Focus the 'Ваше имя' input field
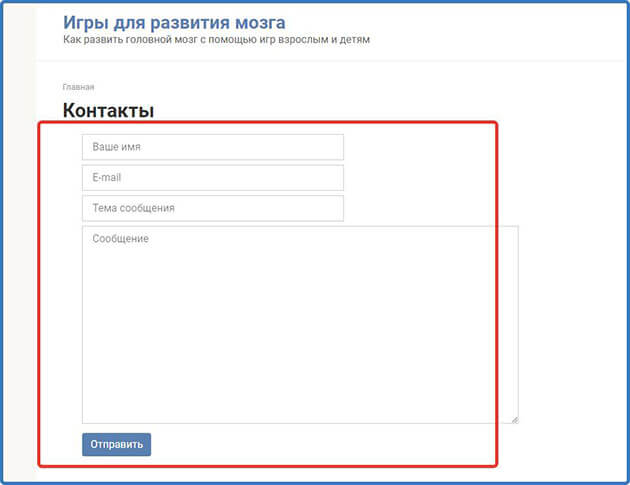Viewport: 630px width, 485px height. (x=213, y=147)
